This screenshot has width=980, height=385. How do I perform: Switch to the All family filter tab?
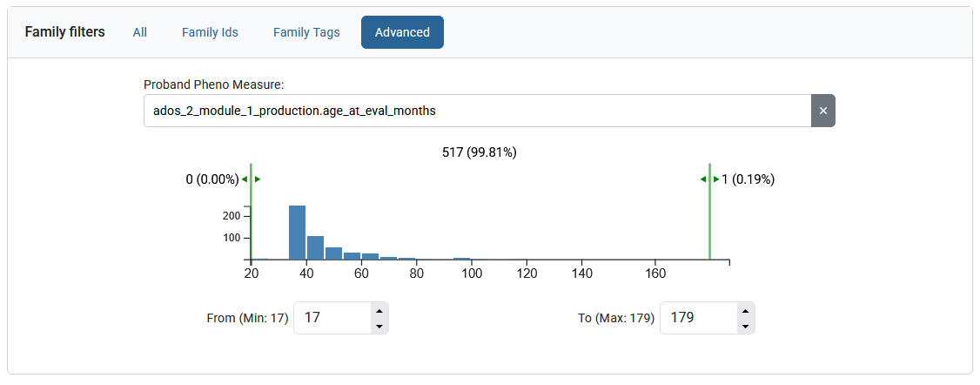[x=140, y=32]
